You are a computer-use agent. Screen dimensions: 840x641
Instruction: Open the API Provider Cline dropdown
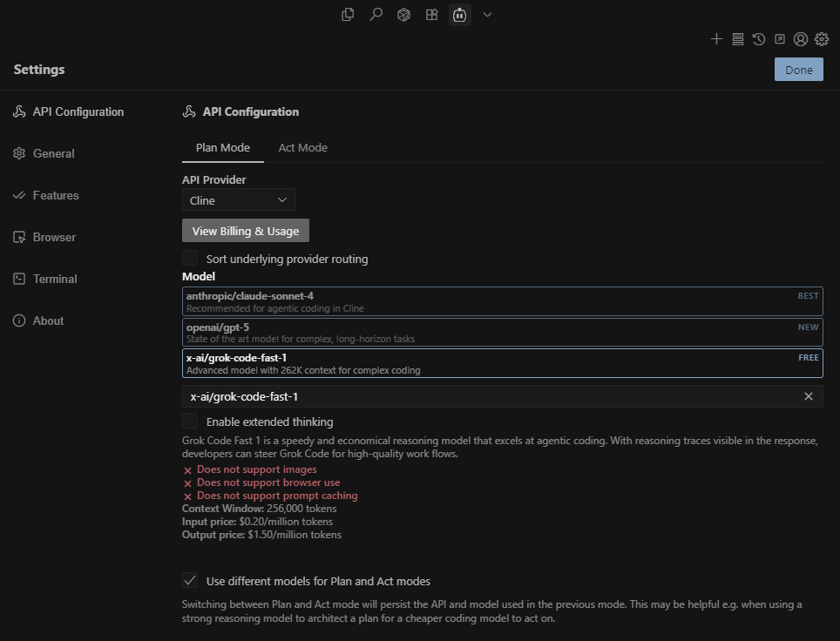(x=239, y=199)
